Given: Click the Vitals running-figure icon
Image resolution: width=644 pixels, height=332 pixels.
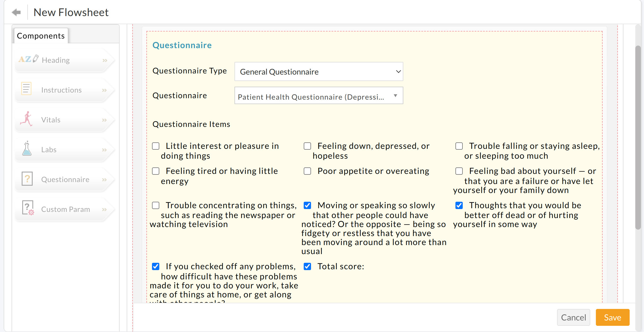Looking at the screenshot, I should [26, 119].
